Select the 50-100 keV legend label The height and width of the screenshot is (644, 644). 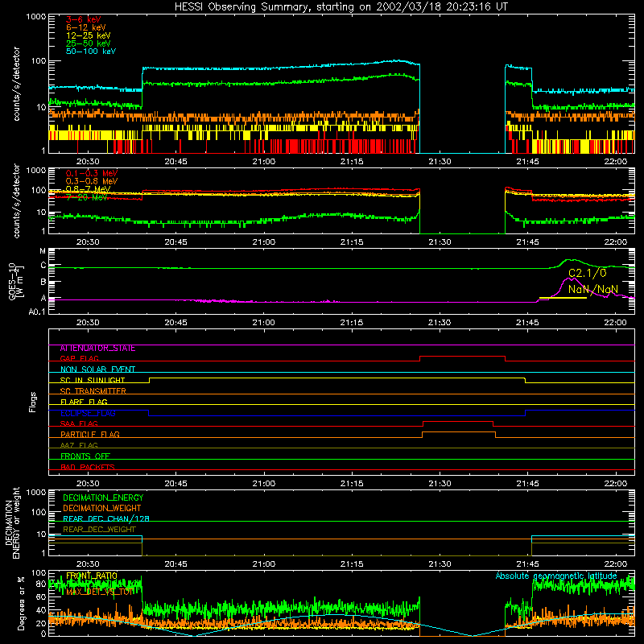[91, 52]
